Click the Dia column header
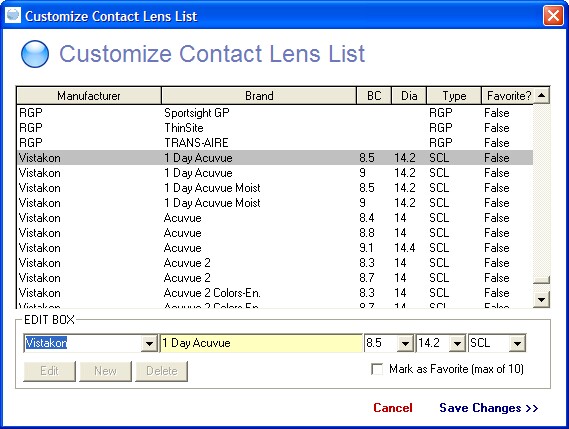 point(409,96)
